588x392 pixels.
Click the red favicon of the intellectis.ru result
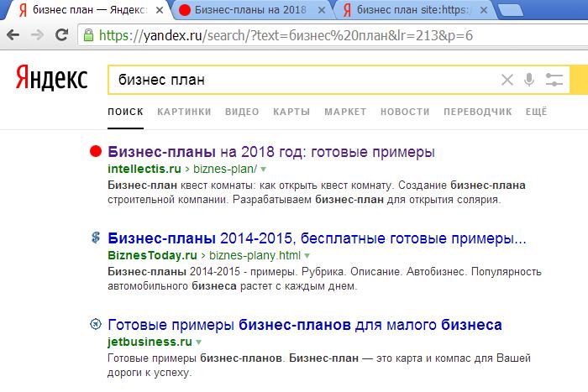coord(95,152)
